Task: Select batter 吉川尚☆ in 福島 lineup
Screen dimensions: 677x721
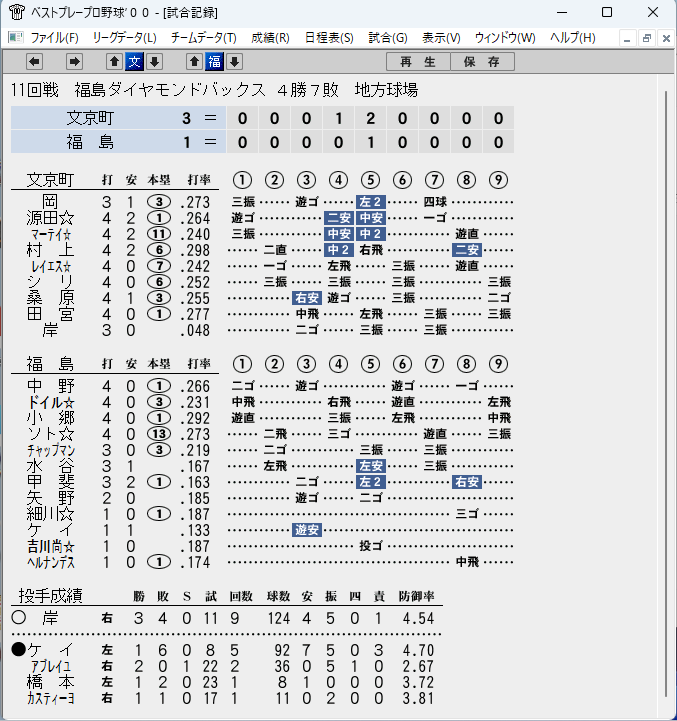Action: pyautogui.click(x=50, y=546)
